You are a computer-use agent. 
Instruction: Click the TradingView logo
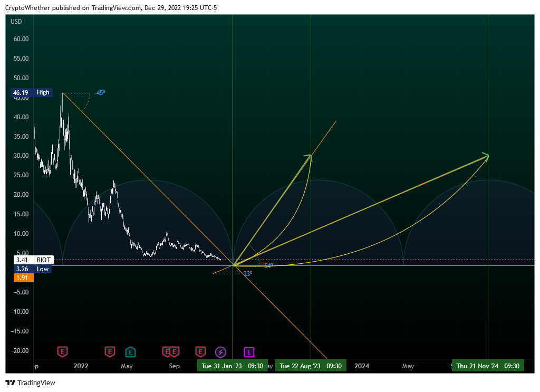30,383
